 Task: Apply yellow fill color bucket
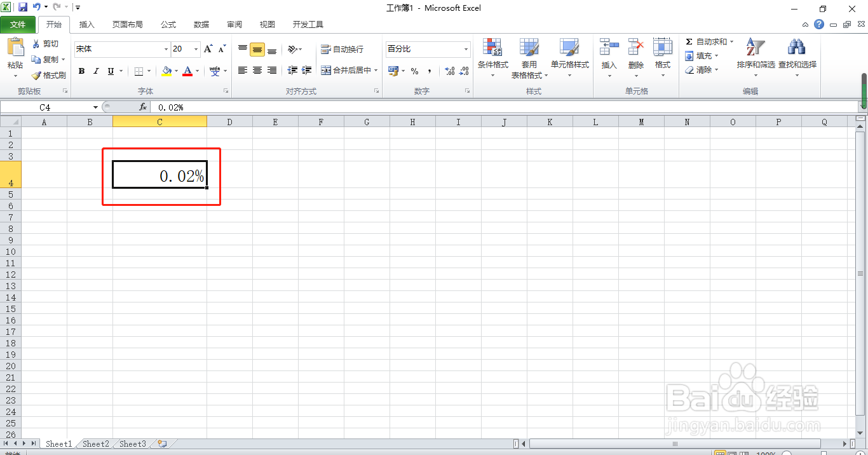[x=166, y=71]
